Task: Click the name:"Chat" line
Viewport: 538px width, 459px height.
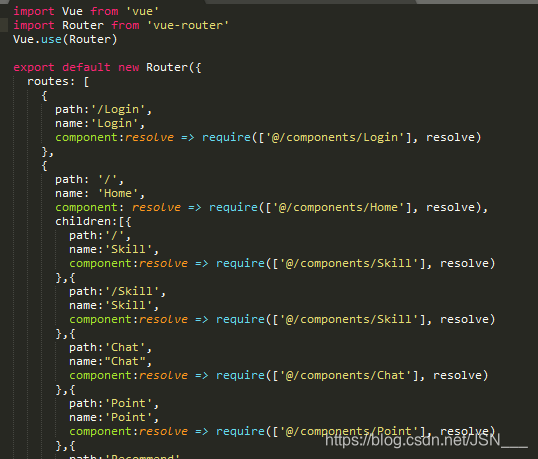Action: (110, 362)
